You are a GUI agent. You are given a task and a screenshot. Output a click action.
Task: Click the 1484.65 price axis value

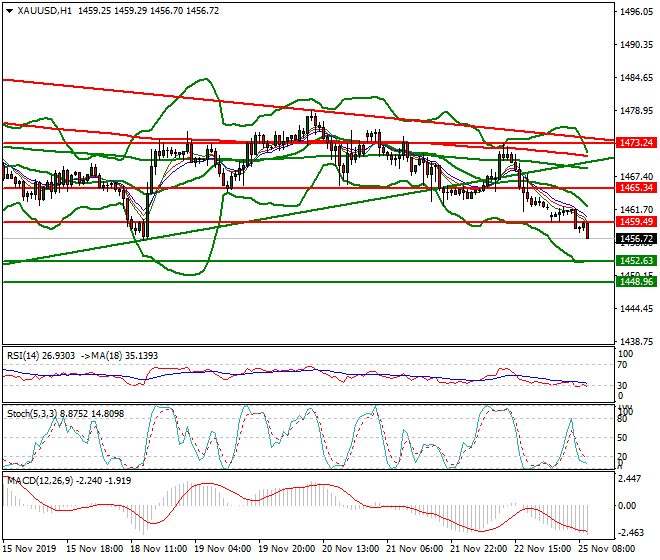point(636,77)
